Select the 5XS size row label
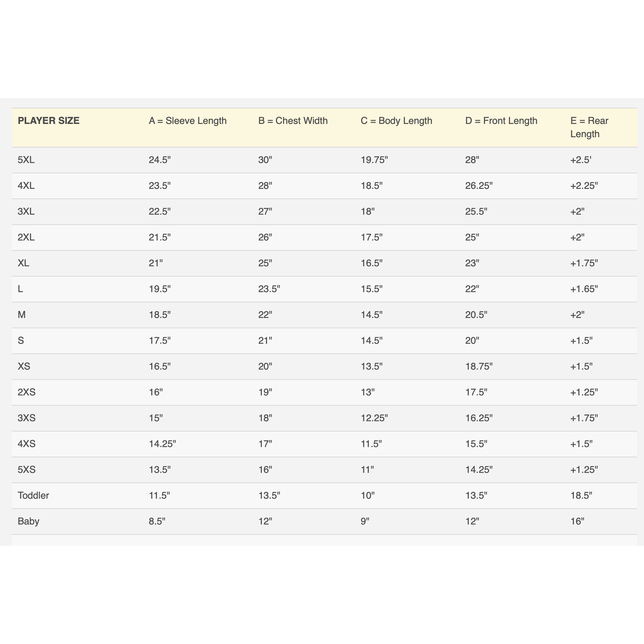This screenshot has height=644, width=644. pos(27,470)
